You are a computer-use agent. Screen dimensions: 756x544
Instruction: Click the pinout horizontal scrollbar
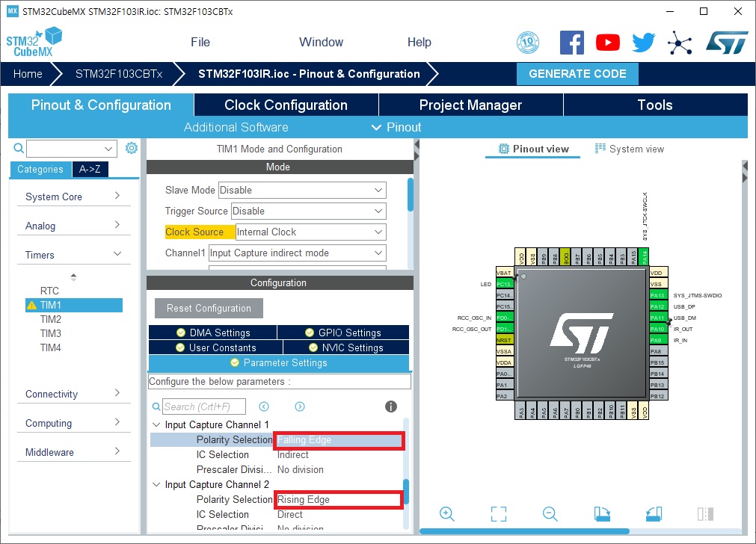point(524,531)
